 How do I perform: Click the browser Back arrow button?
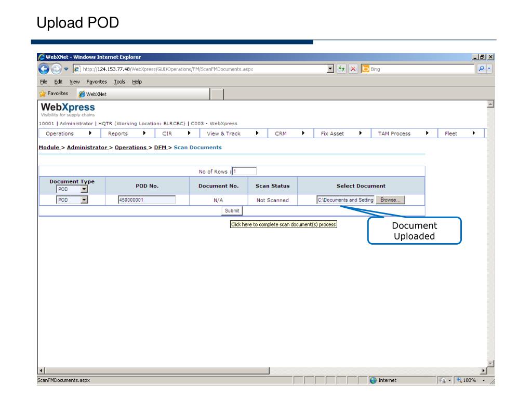(44, 69)
